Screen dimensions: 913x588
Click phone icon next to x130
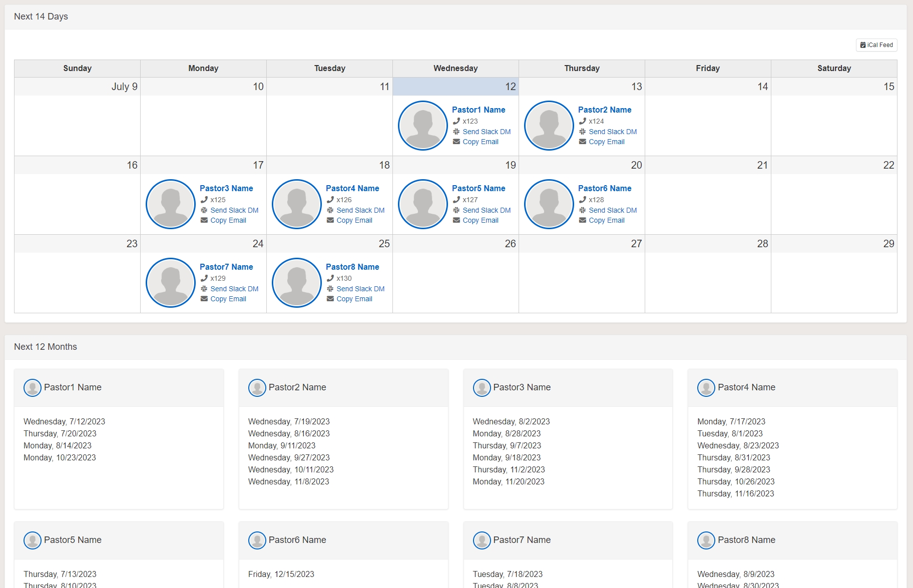click(330, 278)
